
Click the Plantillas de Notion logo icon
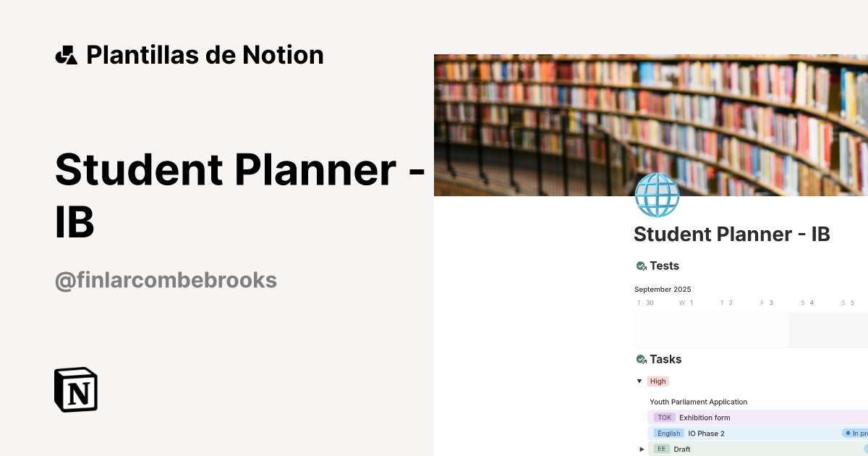point(66,54)
